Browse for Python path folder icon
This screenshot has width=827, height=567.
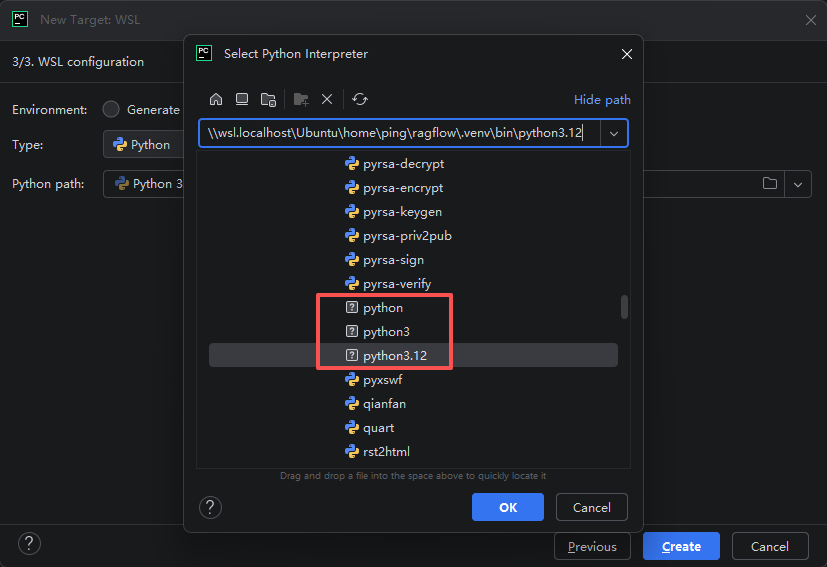pyautogui.click(x=770, y=184)
